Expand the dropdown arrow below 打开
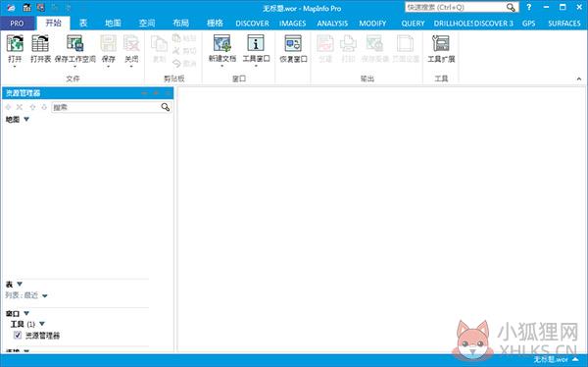Screen dimensions: 588x367 pos(15,67)
